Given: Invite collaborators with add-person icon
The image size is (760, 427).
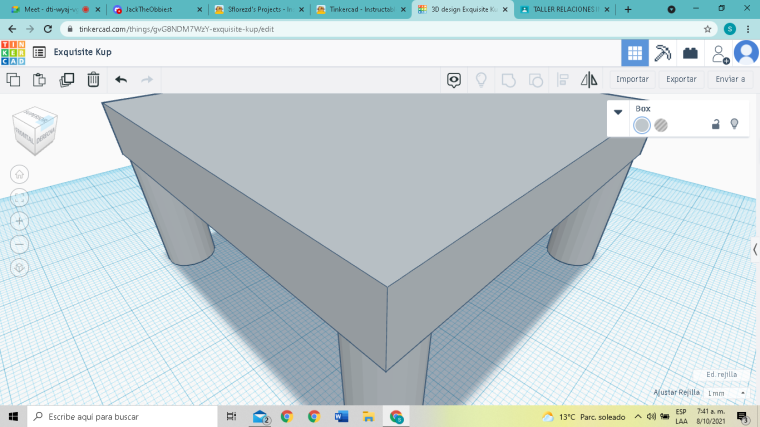Looking at the screenshot, I should click(720, 53).
